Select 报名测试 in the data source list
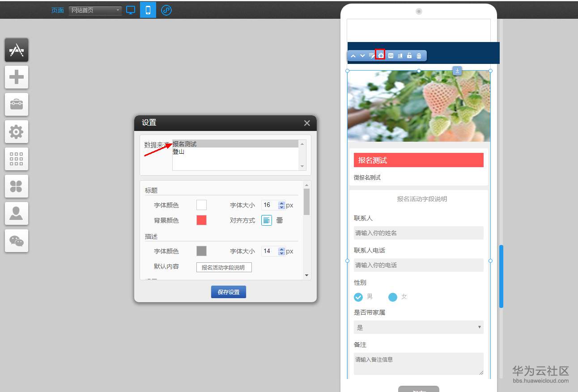Viewport: 578px width, 392px height. (x=235, y=144)
